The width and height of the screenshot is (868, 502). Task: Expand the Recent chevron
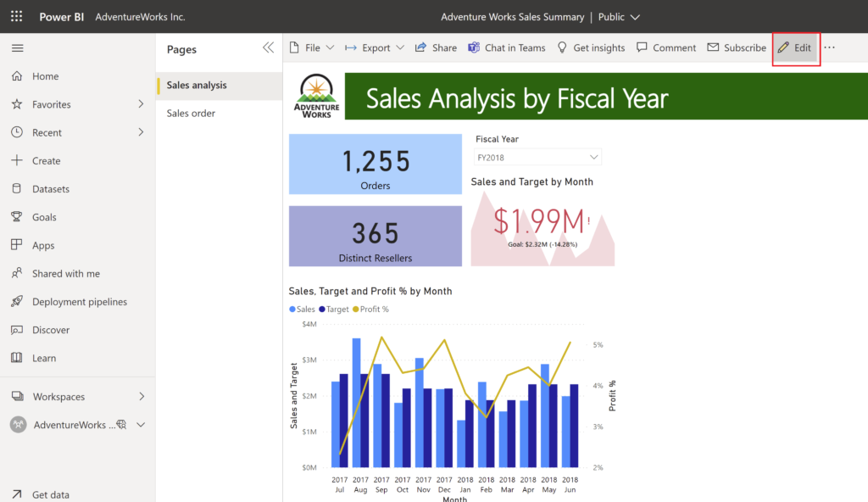[x=141, y=132]
